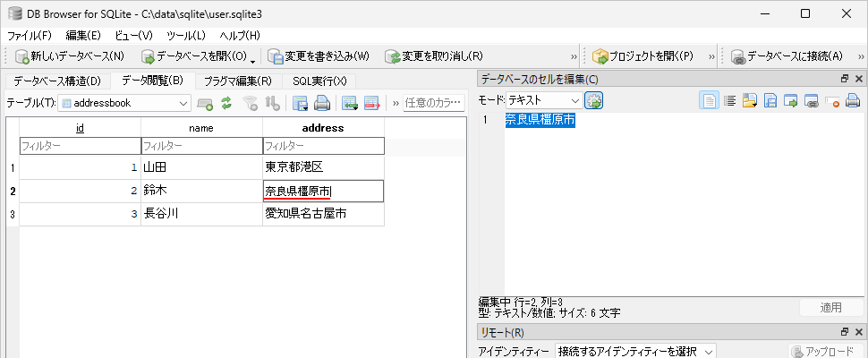Open the addressbook table dropdown
Screen dimensions: 868x358
coord(124,102)
